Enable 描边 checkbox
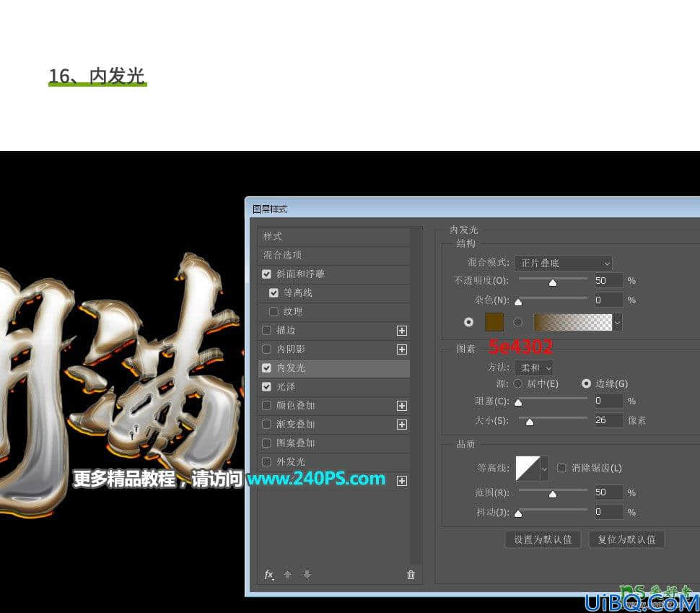The height and width of the screenshot is (613, 700). 266,330
